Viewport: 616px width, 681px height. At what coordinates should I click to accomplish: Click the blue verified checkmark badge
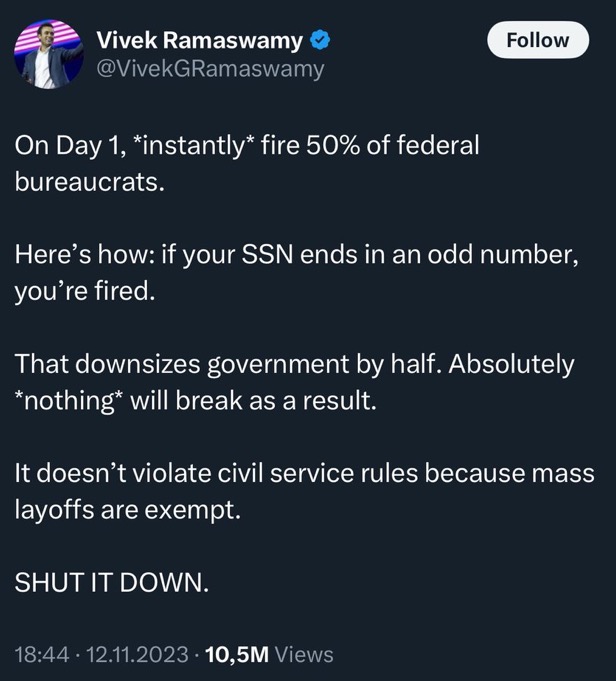pyautogui.click(x=320, y=40)
